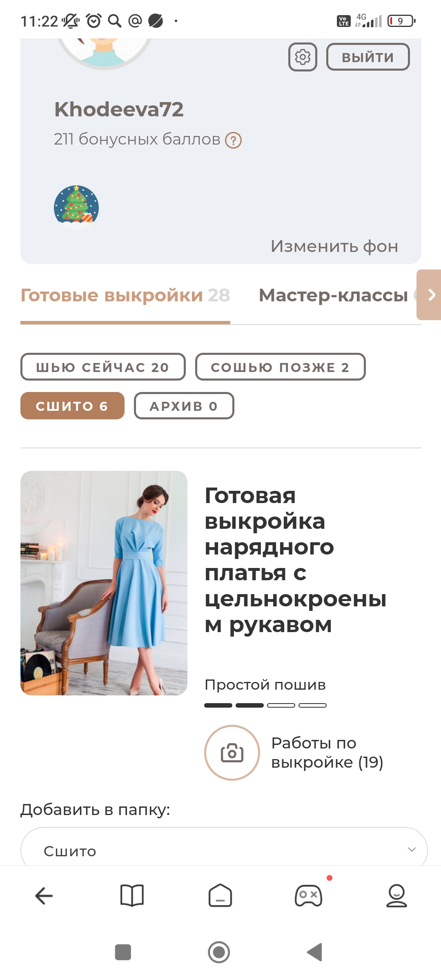Open the home icon in bottom bar
The height and width of the screenshot is (980, 441).
coord(220,895)
